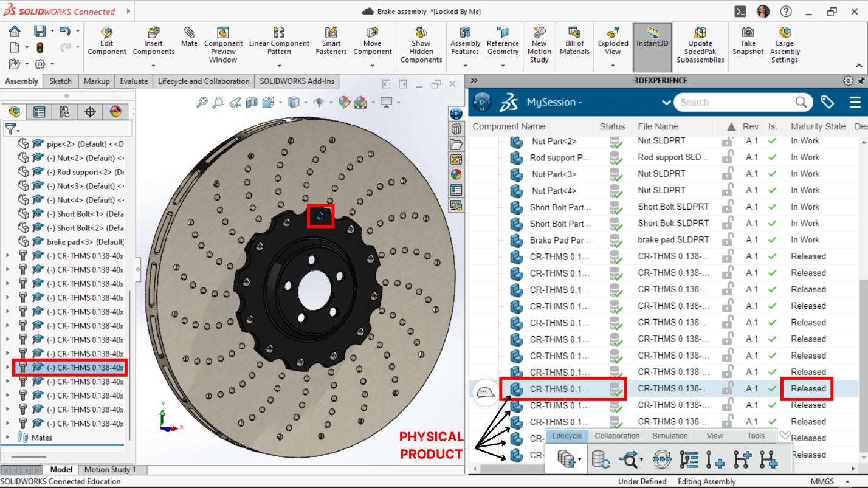The width and height of the screenshot is (868, 488).
Task: Activate the Move Component tool
Action: point(373,41)
